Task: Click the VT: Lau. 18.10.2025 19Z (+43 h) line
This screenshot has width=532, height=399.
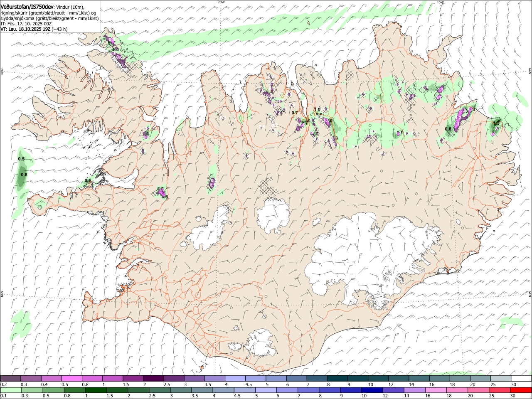Action: click(x=34, y=29)
